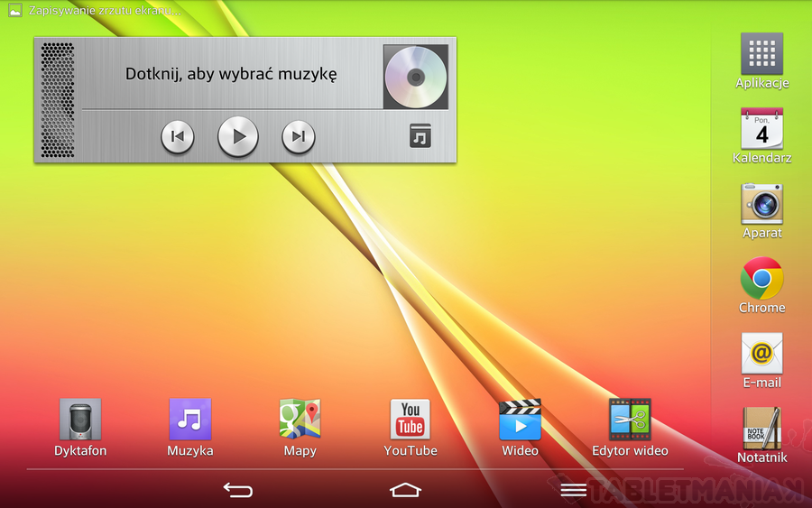Viewport: 812px width, 508px height.
Task: Tap the Home navigation button
Action: tap(405, 489)
